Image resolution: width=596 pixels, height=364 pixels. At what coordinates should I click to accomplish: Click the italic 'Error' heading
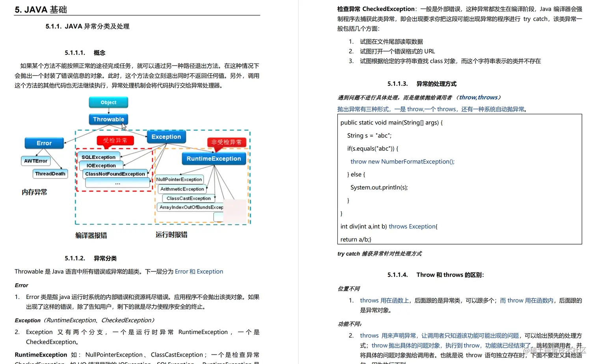click(x=22, y=285)
